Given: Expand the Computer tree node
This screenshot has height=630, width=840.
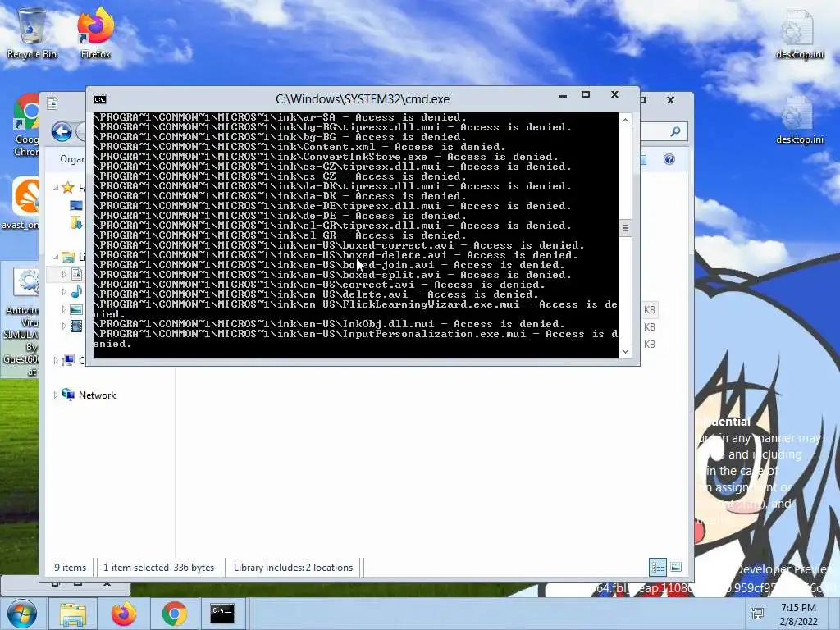Looking at the screenshot, I should (55, 361).
